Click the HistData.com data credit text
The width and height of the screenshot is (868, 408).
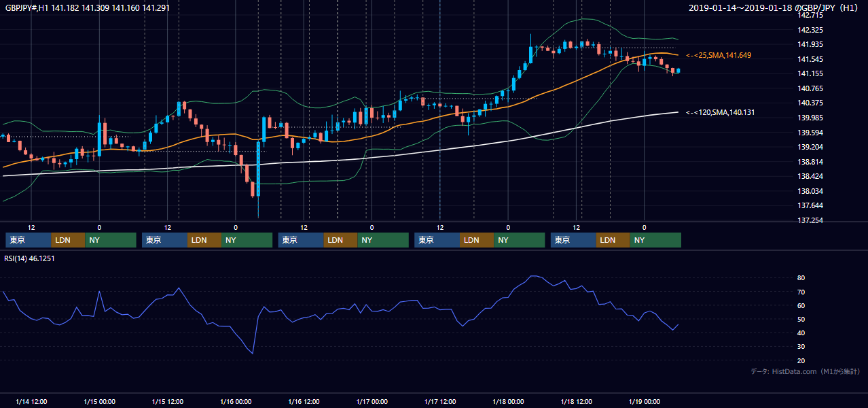point(806,371)
